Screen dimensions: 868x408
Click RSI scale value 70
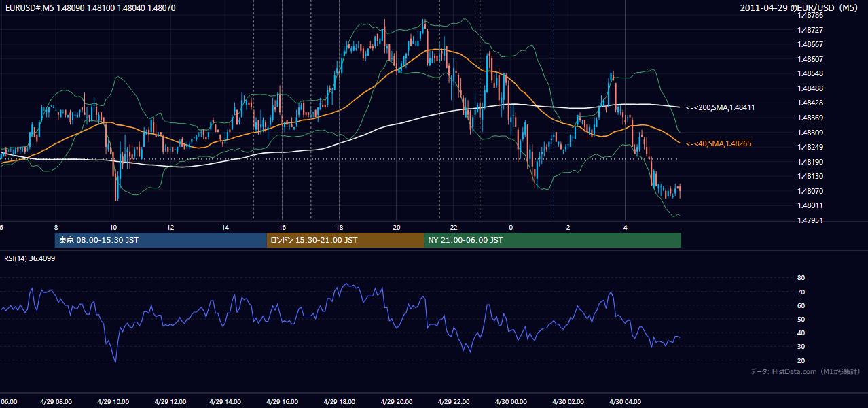tap(801, 292)
